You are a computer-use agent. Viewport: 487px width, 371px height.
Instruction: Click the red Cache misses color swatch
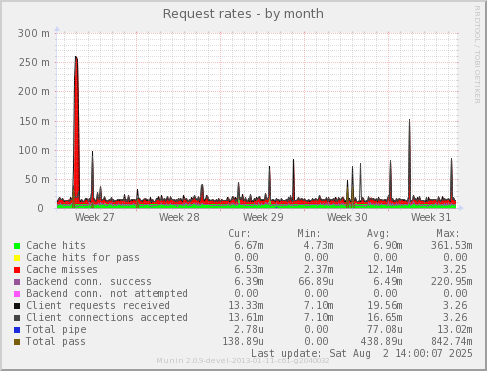tap(17, 270)
